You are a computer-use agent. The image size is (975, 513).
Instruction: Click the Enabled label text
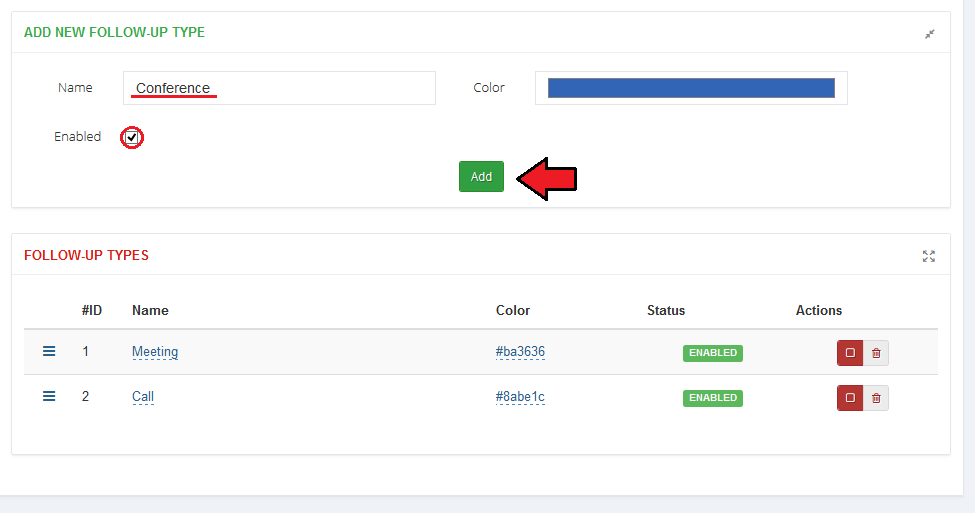[x=77, y=137]
